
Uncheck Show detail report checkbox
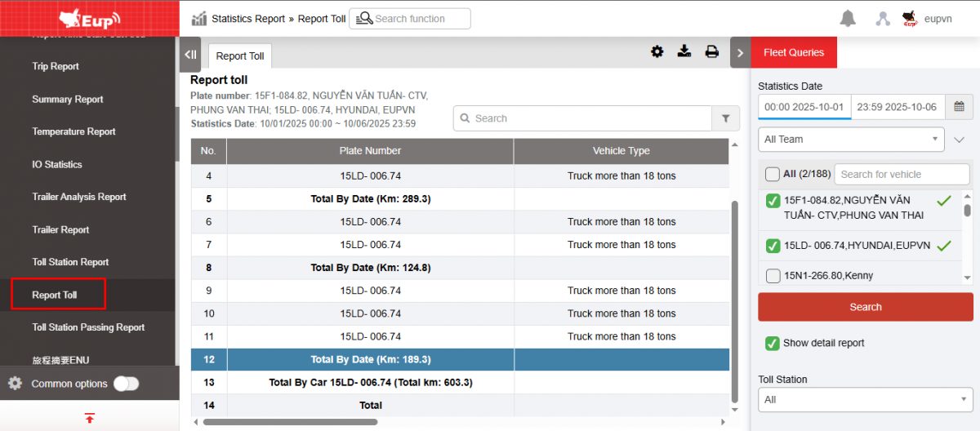(x=772, y=343)
